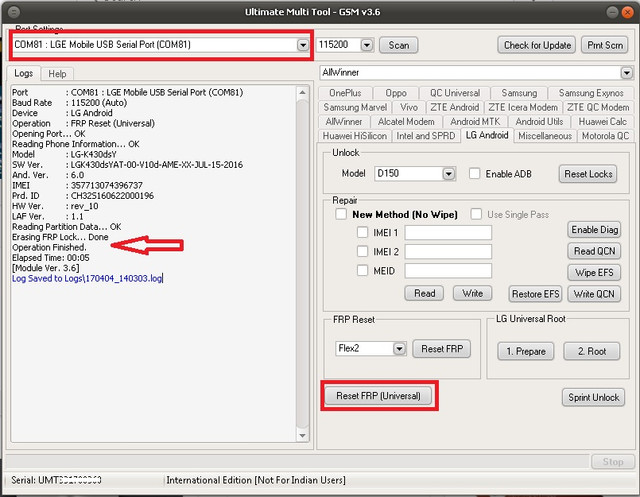Select the LG Android tab

(x=487, y=135)
